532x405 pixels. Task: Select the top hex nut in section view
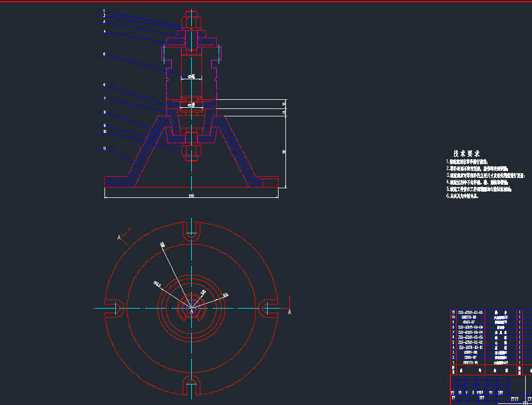(192, 22)
